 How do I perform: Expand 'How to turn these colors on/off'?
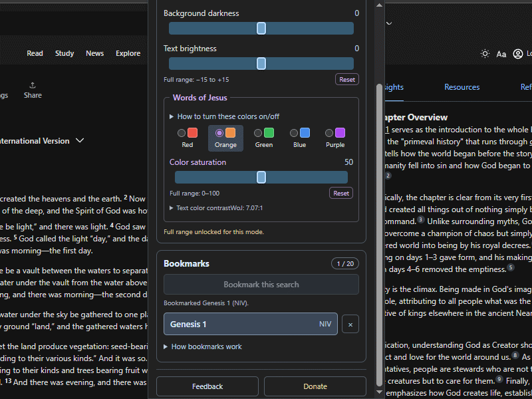click(x=224, y=117)
